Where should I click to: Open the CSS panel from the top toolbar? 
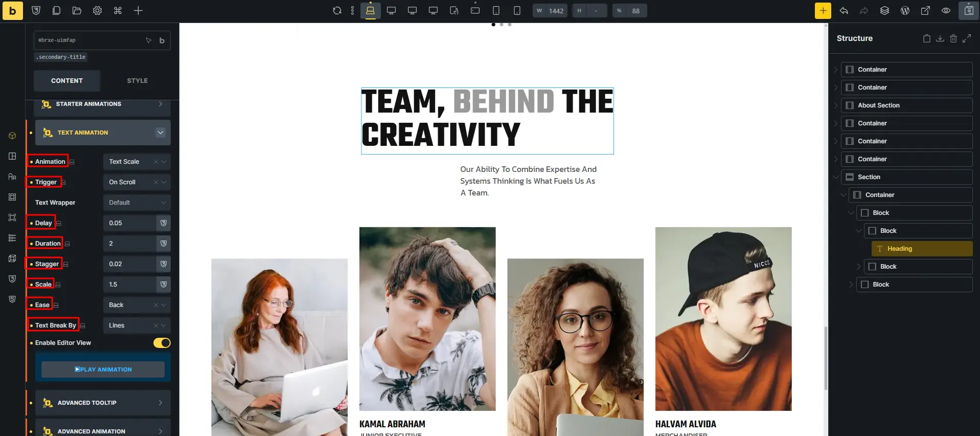pos(36,11)
